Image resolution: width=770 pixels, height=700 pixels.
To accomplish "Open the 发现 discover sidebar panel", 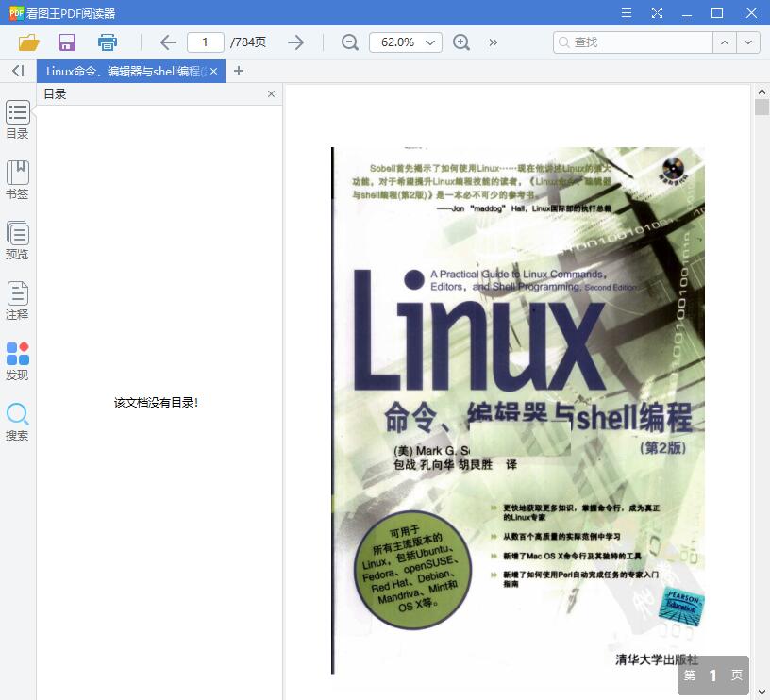I will 18,361.
